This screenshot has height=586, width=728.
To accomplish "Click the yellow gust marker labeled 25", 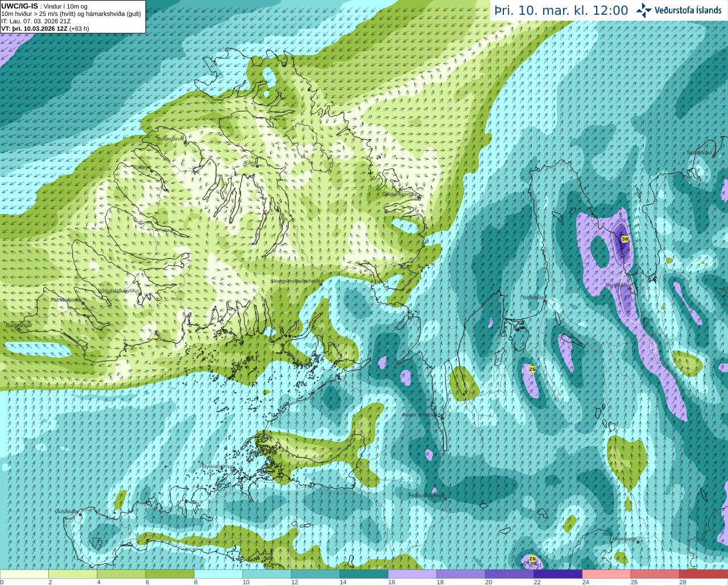I will point(532,369).
